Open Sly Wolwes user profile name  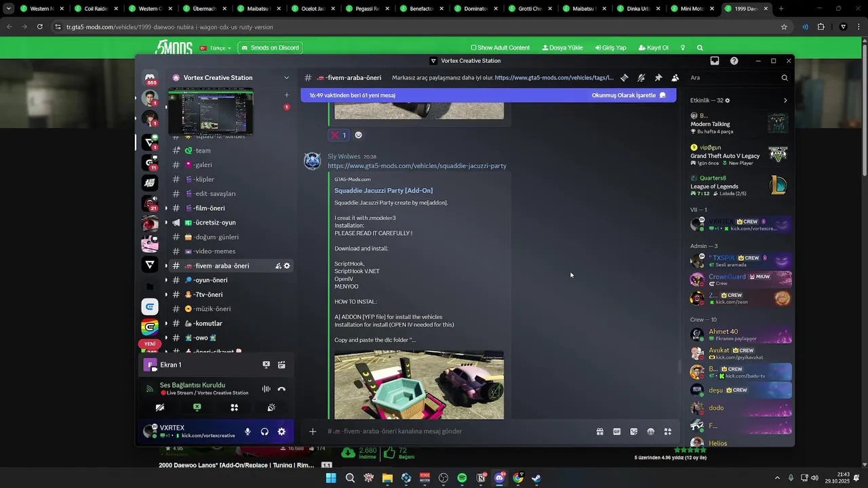pyautogui.click(x=344, y=157)
